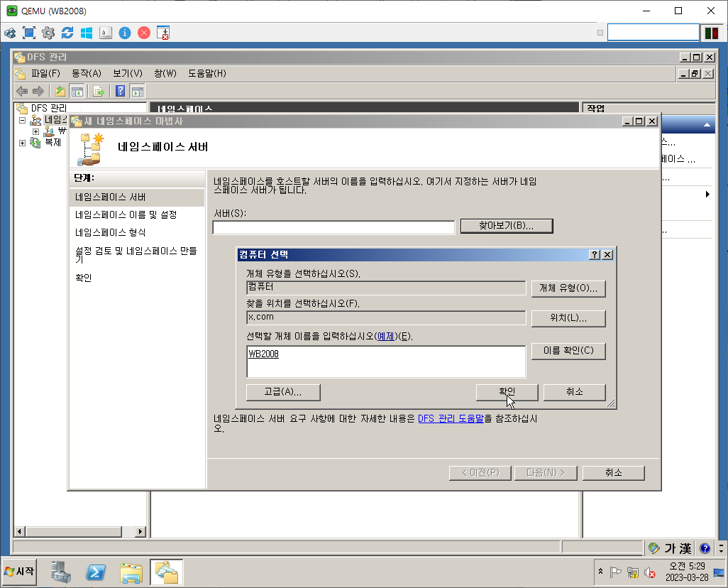Screen dimensions: 728x588
Task: Open the 동작(A) menu
Action: point(87,73)
